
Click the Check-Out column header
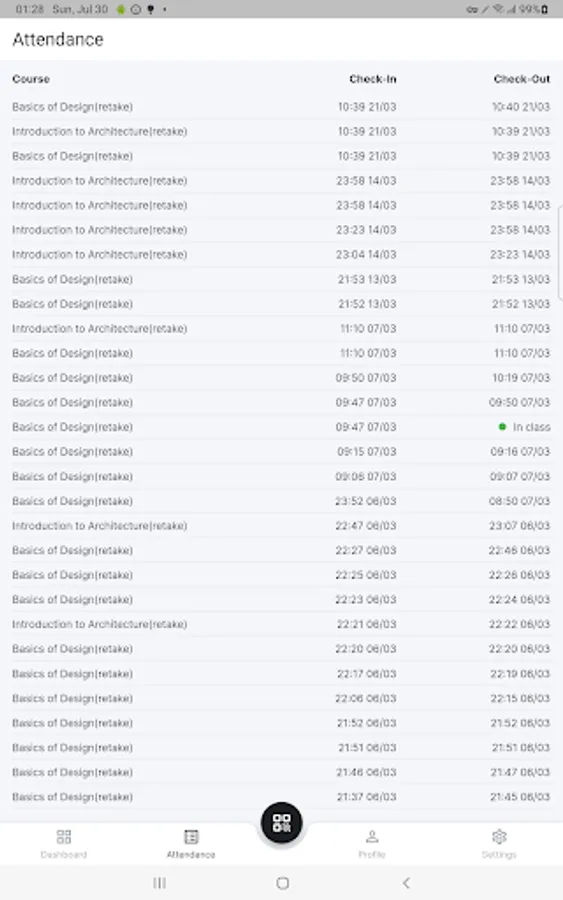522,79
